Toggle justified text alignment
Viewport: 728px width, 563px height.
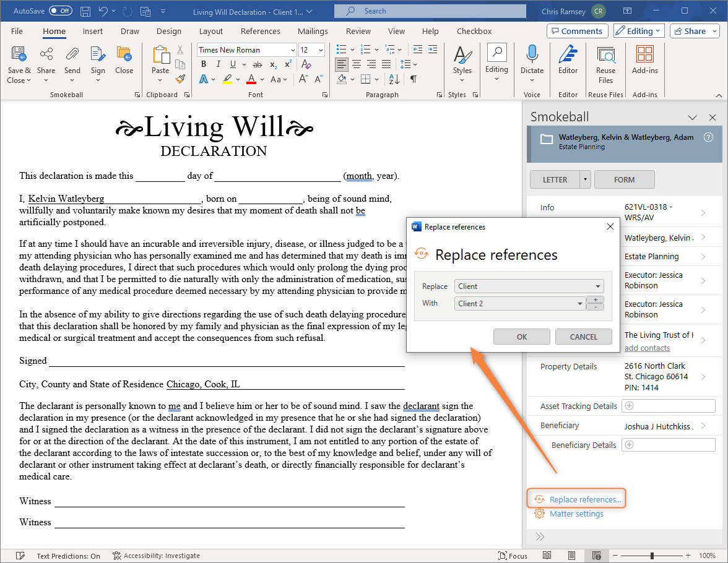click(386, 64)
